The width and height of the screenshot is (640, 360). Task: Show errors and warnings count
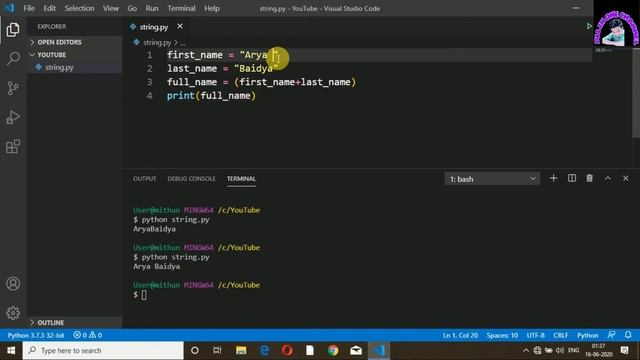pos(88,335)
